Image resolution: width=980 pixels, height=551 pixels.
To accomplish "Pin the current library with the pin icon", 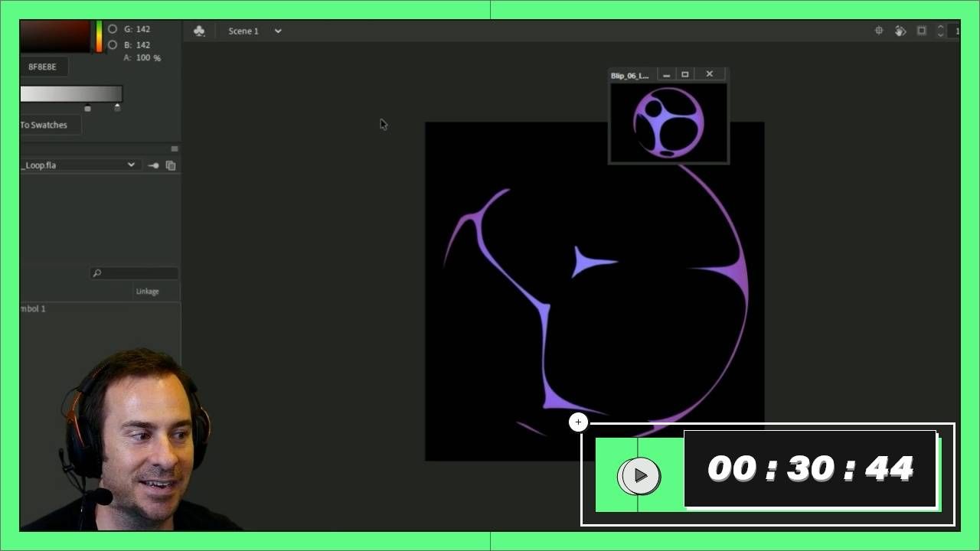I will [x=153, y=165].
